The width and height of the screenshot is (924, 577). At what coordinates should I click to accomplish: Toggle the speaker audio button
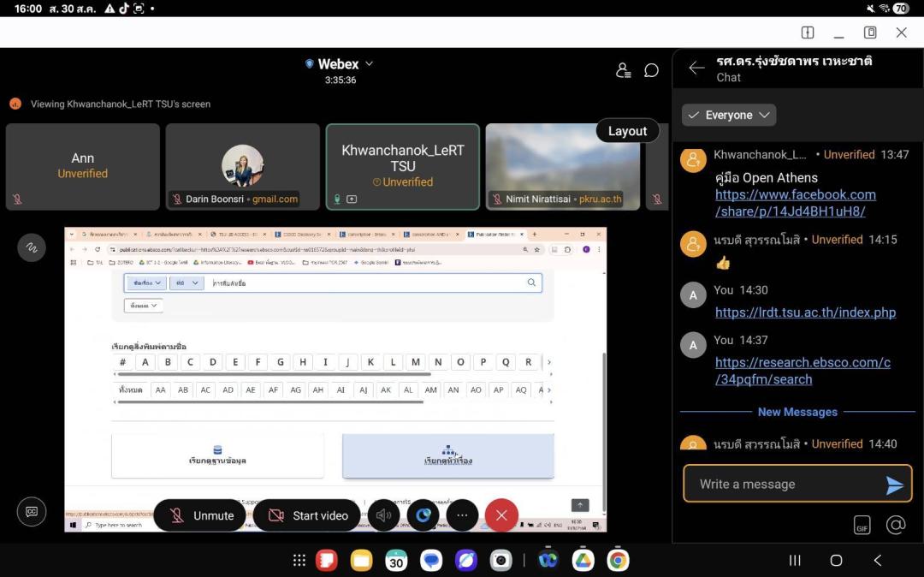383,515
